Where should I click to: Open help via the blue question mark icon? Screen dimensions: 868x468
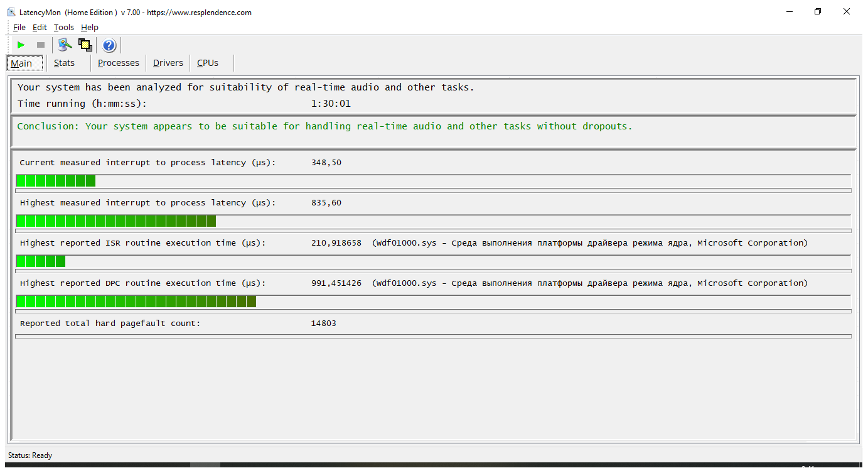(109, 45)
